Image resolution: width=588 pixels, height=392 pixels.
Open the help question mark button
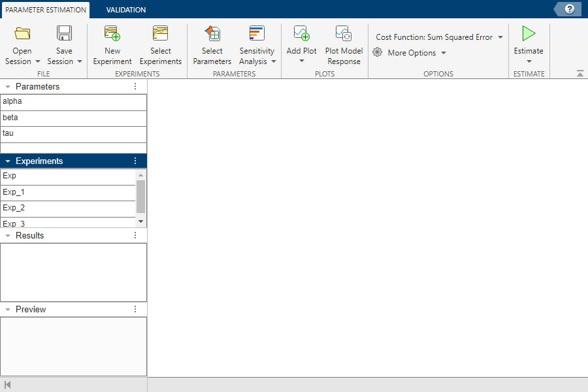[570, 9]
